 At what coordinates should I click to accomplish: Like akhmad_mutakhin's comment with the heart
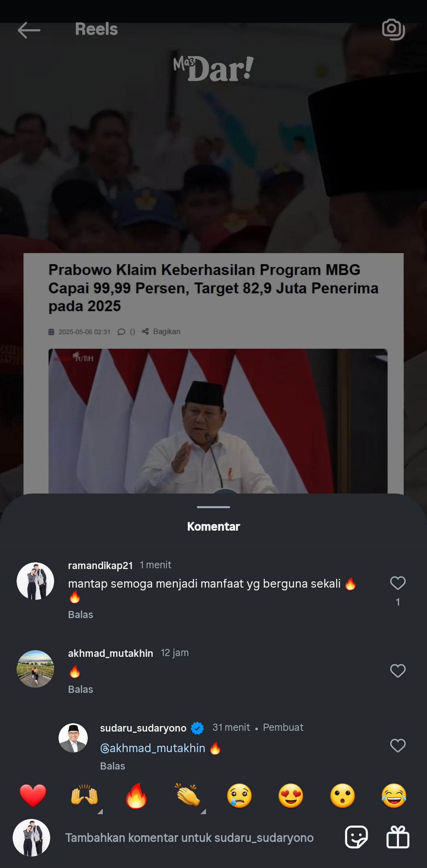tap(398, 671)
